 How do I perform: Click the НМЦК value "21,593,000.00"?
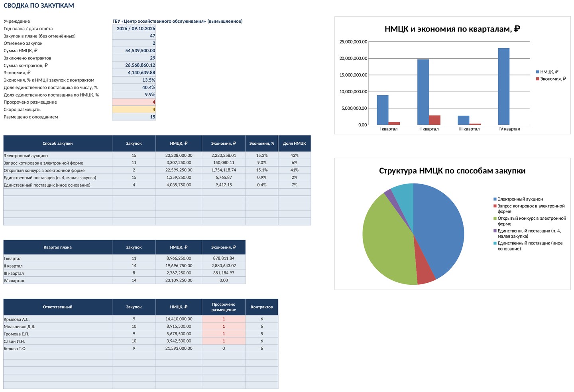(x=179, y=349)
